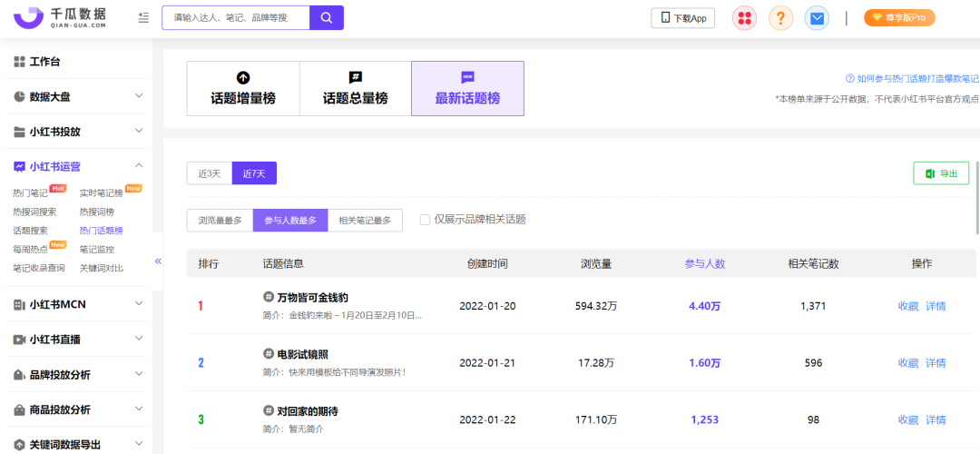Screen dimensions: 980x454
Task: Open 热搜词搜索 submenu item
Action: tap(34, 212)
